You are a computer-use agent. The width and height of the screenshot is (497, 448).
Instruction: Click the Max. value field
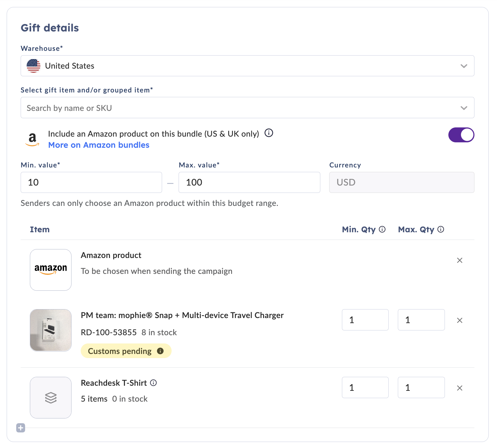point(249,182)
